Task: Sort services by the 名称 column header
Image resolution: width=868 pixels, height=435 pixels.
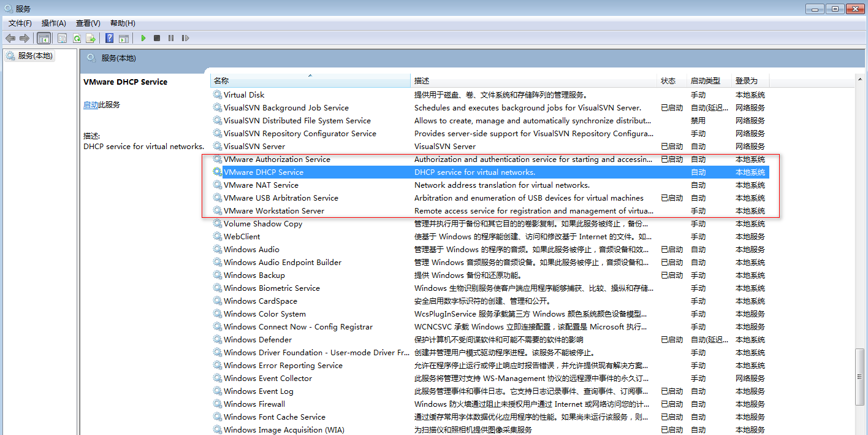Action: tap(310, 80)
